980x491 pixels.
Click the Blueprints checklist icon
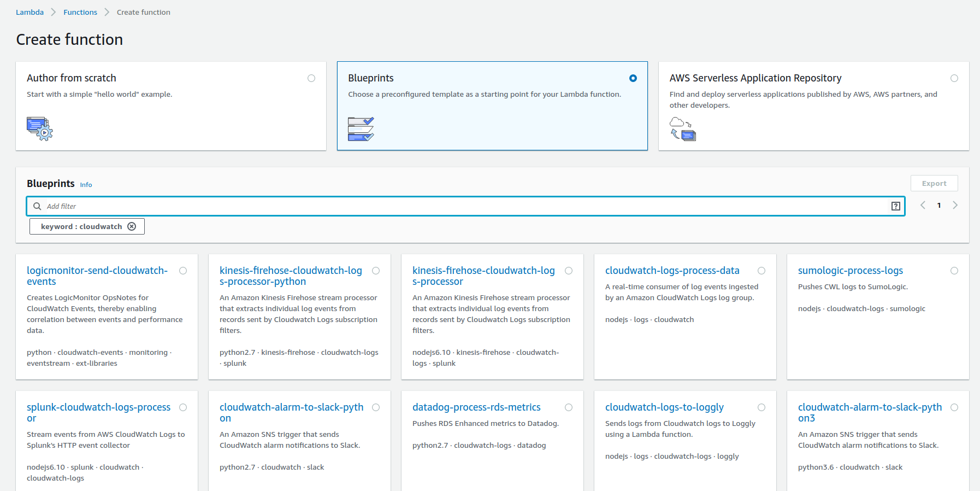(x=361, y=128)
